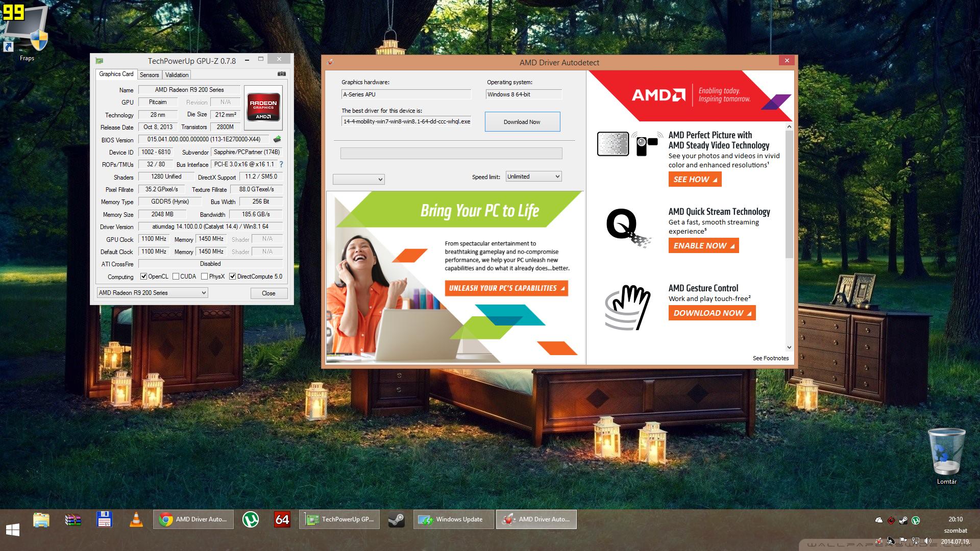980x551 pixels.
Task: Open the empty dropdown below the progress bar
Action: point(358,179)
